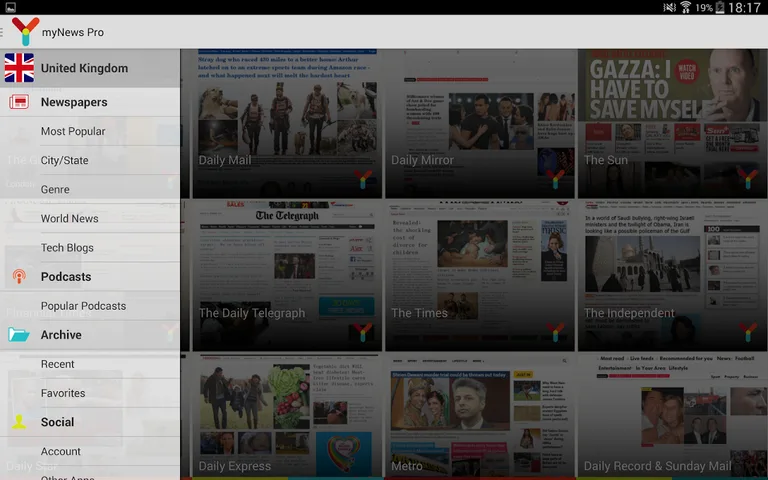The image size is (768, 480).
Task: Open the Daily Express tile
Action: (x=287, y=415)
